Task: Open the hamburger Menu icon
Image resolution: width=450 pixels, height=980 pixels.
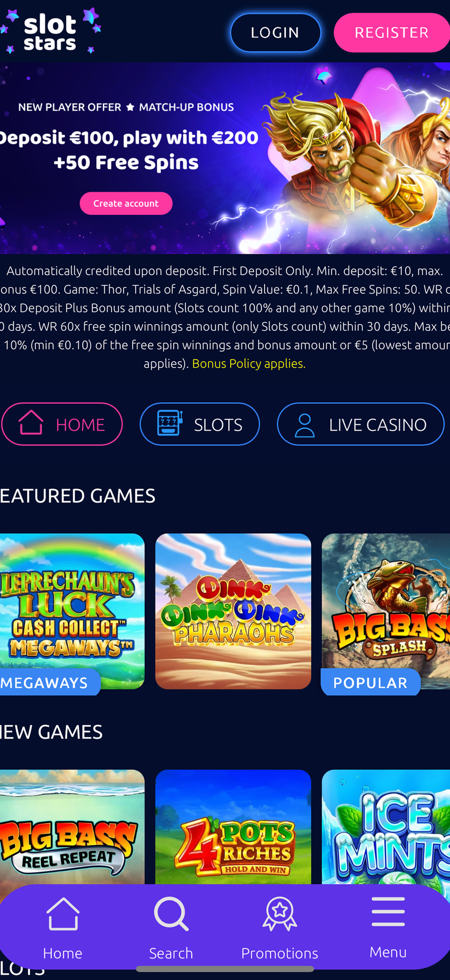Action: (x=388, y=912)
